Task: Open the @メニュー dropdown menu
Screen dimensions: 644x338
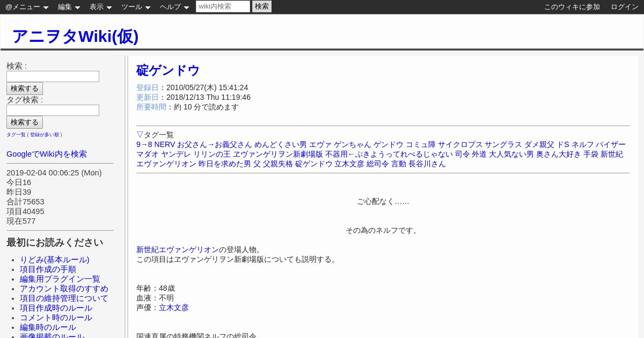Action: point(27,7)
